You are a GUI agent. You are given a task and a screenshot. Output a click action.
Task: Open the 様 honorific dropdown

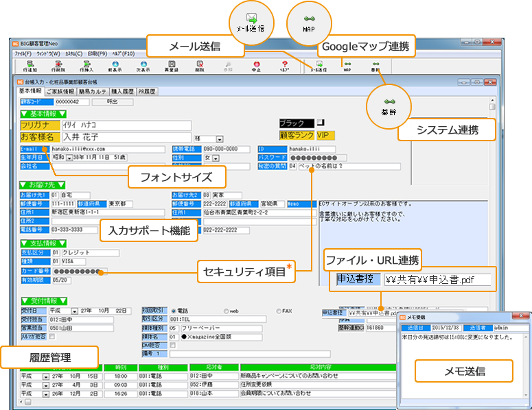coord(220,139)
